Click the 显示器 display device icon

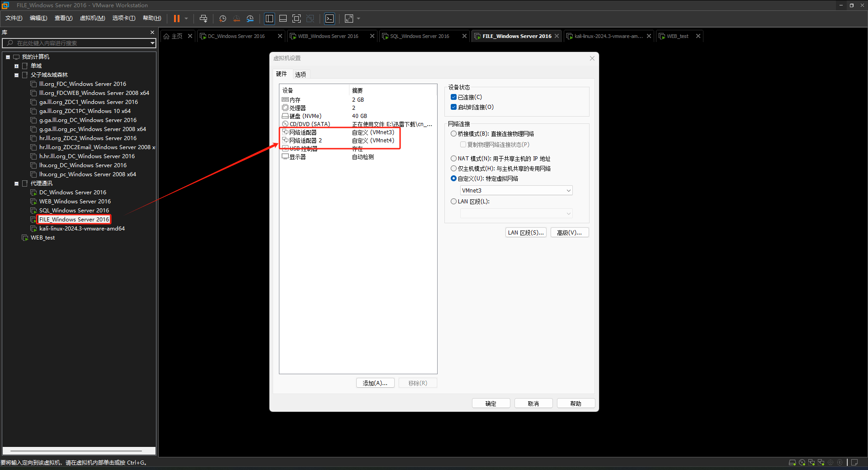pyautogui.click(x=285, y=156)
